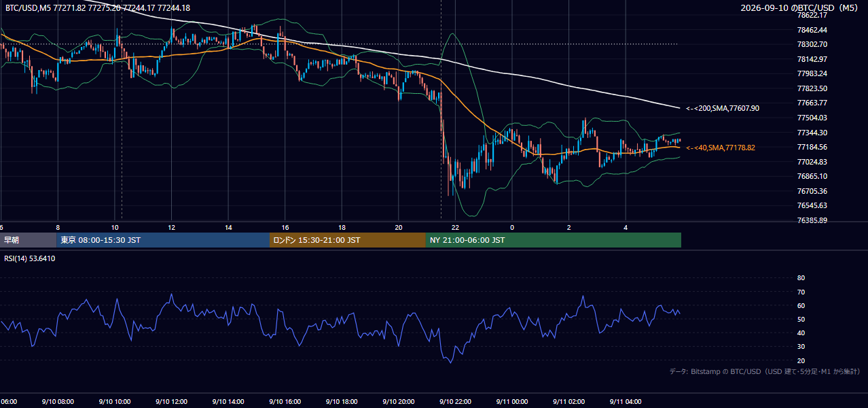Click the bottom time label 9/11 00:00
The width and height of the screenshot is (868, 408).
point(512,402)
